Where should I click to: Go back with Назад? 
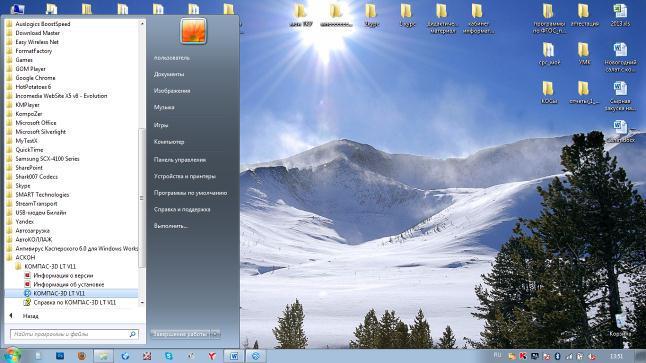coord(25,316)
